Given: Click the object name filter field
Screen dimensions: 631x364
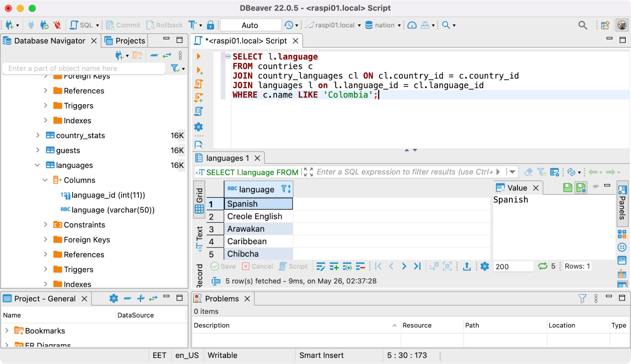Looking at the screenshot, I should 84,69.
